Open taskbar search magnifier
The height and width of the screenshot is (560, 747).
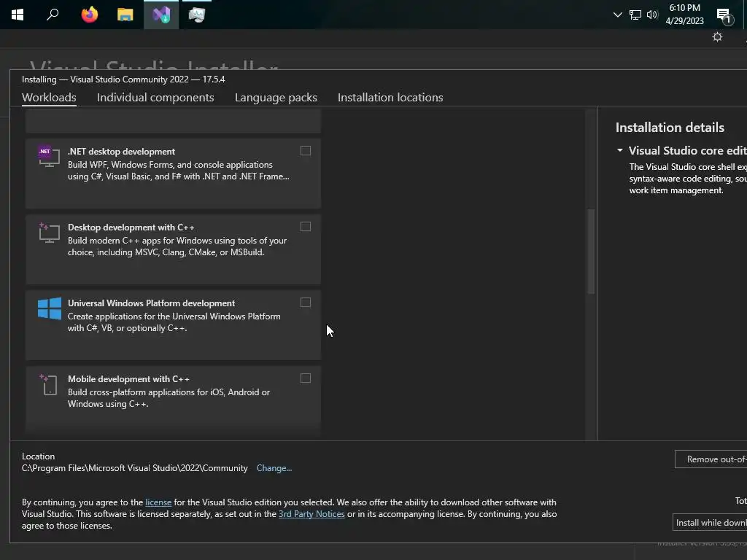click(x=53, y=15)
